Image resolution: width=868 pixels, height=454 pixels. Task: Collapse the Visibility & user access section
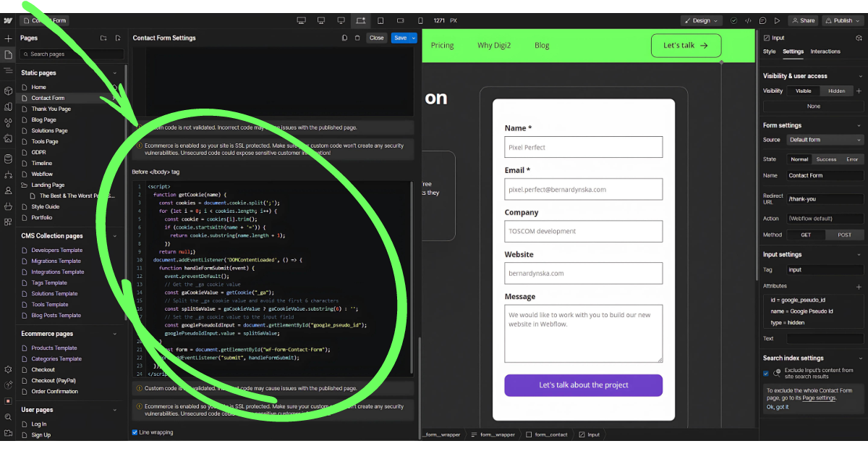point(860,76)
